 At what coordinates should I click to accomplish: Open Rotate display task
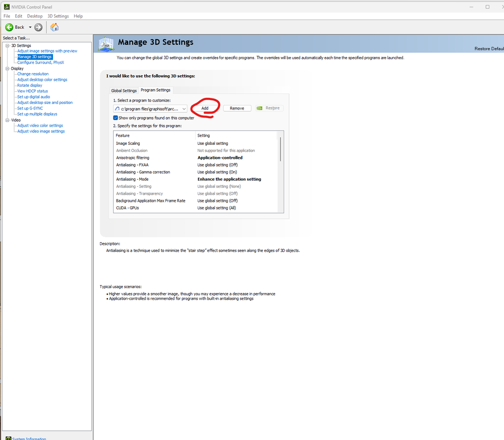(30, 85)
